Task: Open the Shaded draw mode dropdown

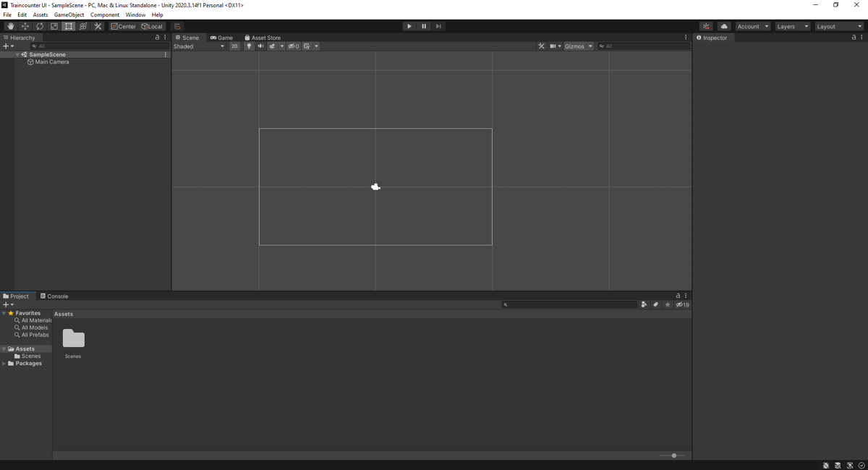Action: pos(199,46)
